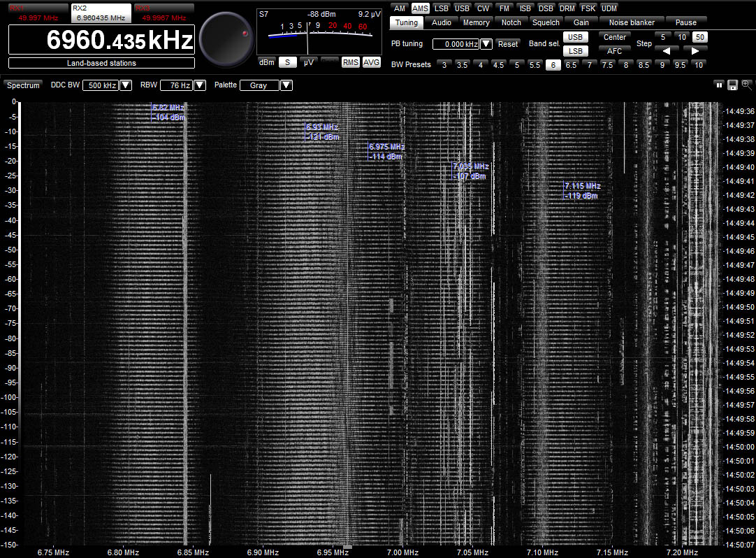Enable AFC
The height and width of the screenshot is (558, 756).
coord(615,50)
